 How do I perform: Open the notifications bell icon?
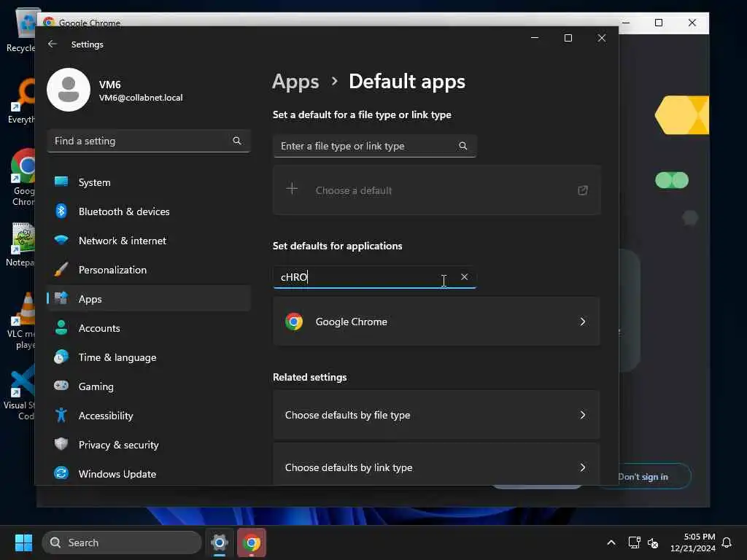click(x=727, y=542)
